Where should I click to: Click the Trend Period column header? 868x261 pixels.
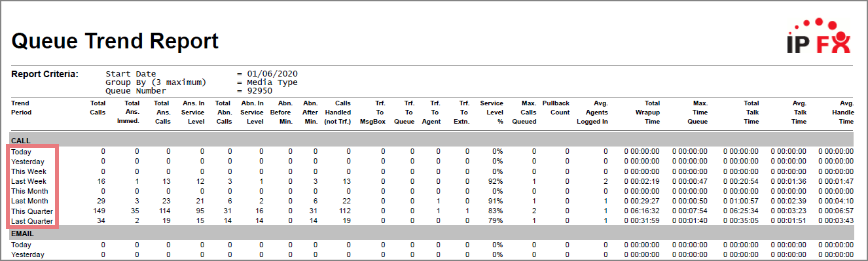pyautogui.click(x=21, y=108)
